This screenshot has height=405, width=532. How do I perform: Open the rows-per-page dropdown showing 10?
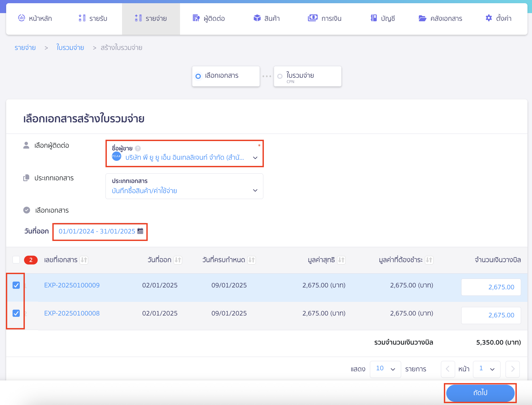coord(385,369)
